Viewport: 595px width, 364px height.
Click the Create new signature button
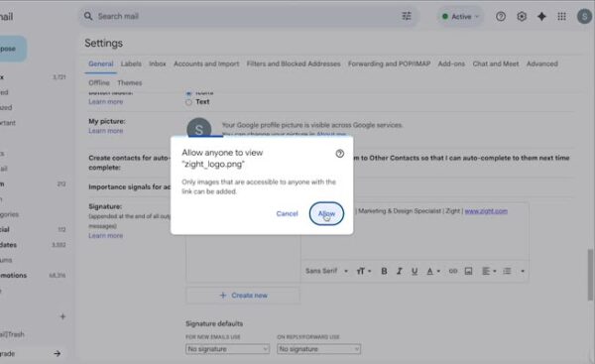click(243, 296)
